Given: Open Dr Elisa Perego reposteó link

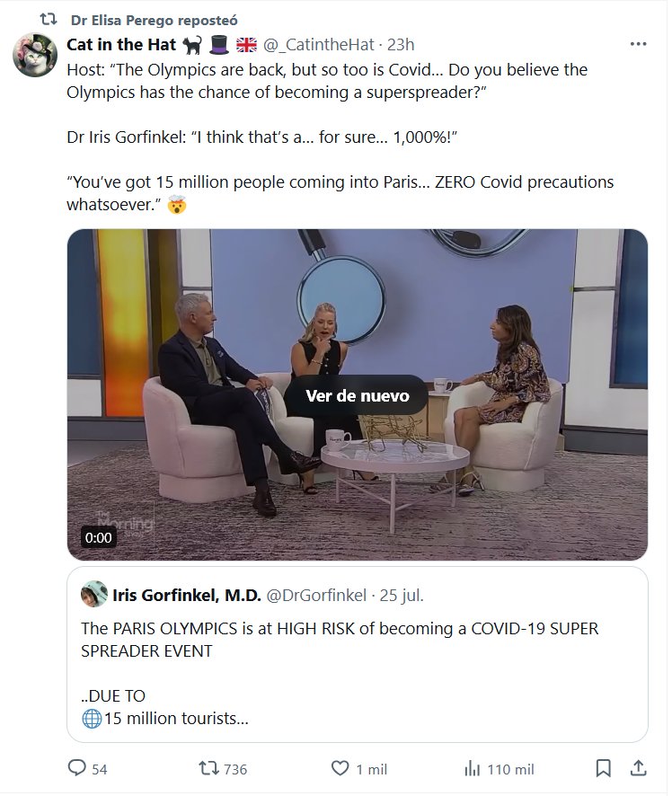Looking at the screenshot, I should [x=154, y=20].
